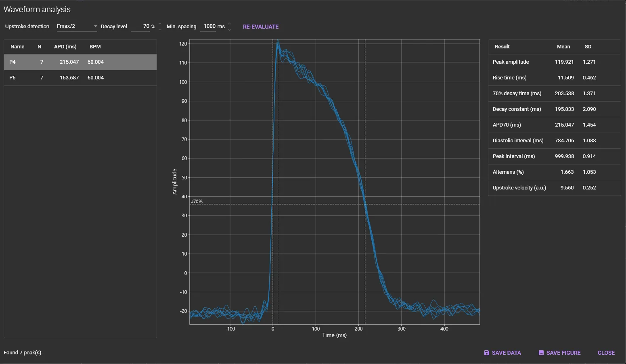The width and height of the screenshot is (626, 364).
Task: Sort the list by APD (ms) column header
Action: [65, 47]
